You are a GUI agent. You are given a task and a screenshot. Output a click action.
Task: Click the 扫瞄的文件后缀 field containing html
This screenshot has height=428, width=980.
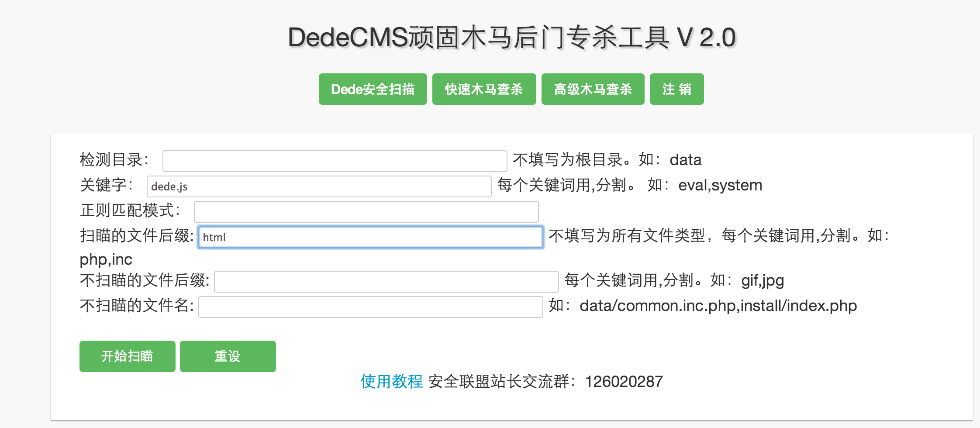click(370, 237)
